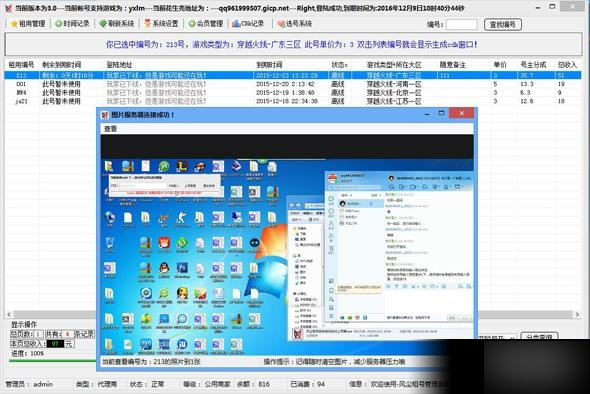Focus the 总页数 page count field

tap(38, 334)
